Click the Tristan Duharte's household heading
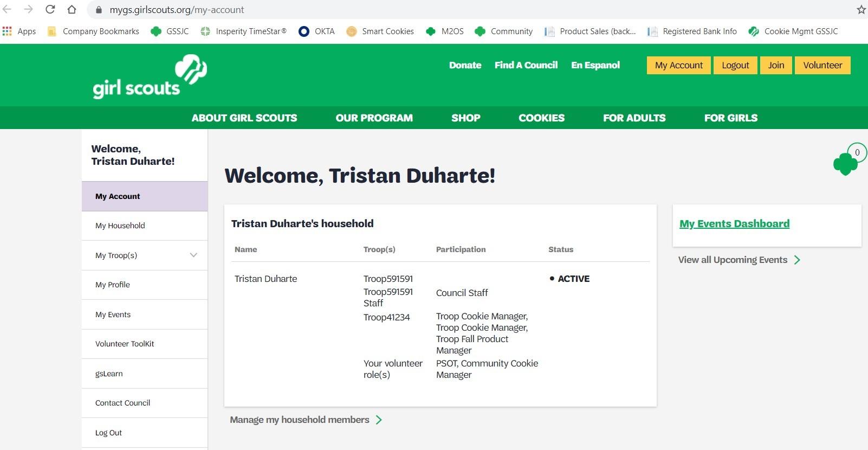 [x=302, y=223]
